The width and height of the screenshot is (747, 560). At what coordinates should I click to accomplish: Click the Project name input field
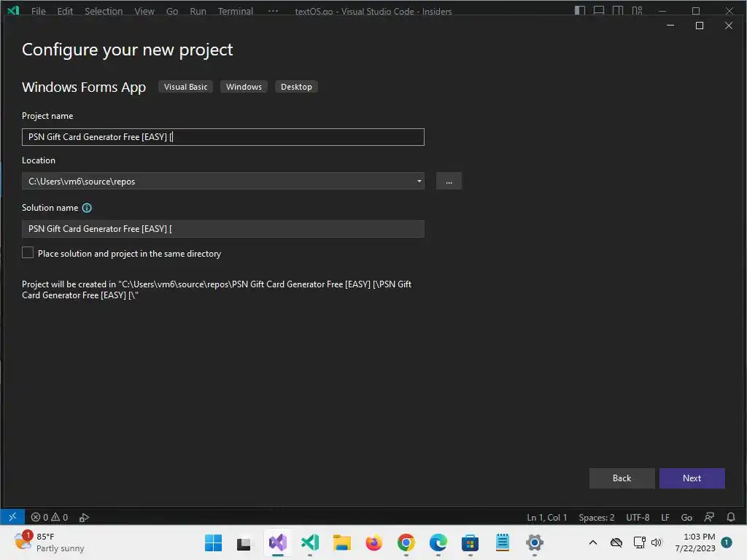click(223, 137)
